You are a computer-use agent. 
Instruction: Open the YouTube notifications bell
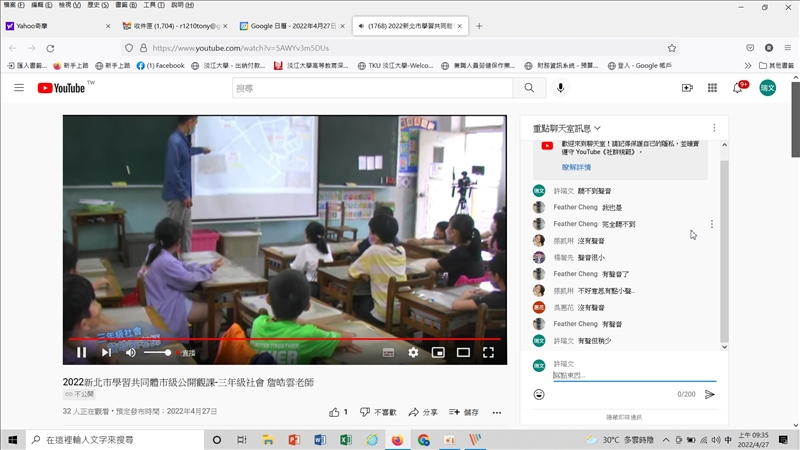point(738,88)
